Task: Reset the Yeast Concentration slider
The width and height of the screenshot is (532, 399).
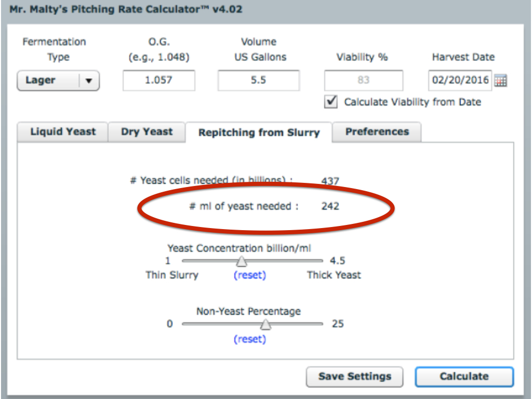Action: click(250, 275)
